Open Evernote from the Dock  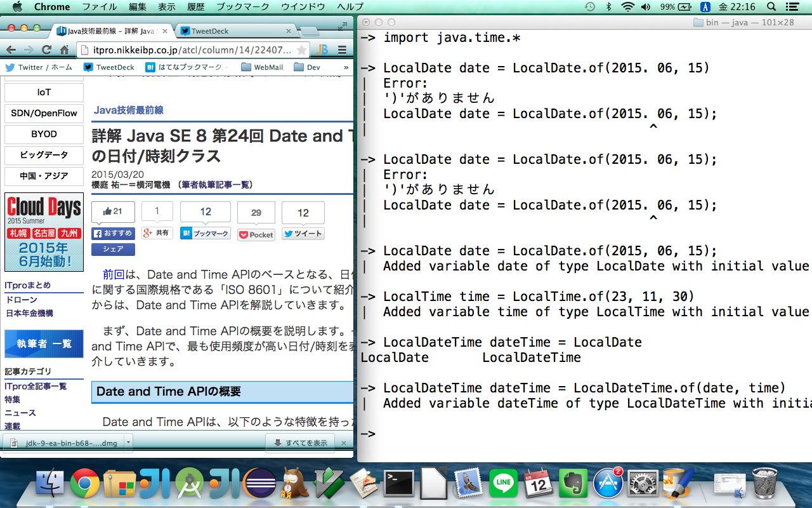click(x=574, y=485)
